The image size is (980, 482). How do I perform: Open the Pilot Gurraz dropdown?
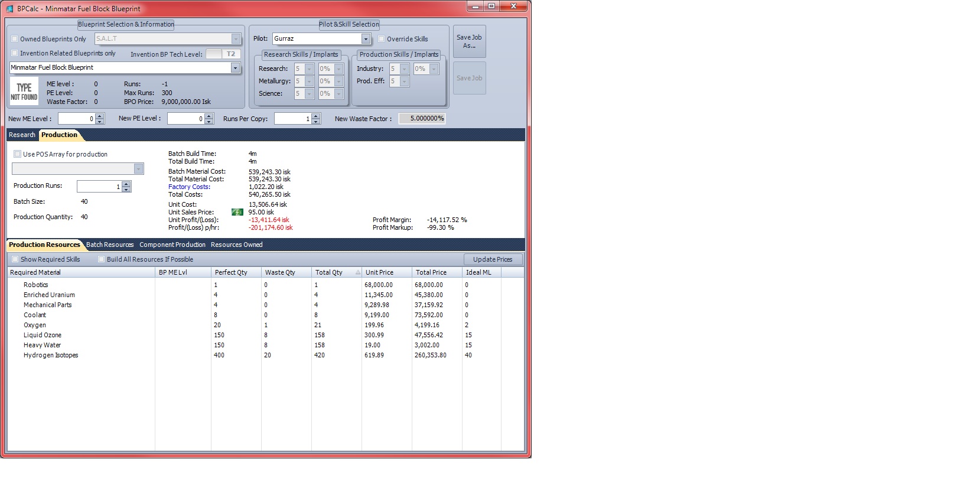(366, 39)
